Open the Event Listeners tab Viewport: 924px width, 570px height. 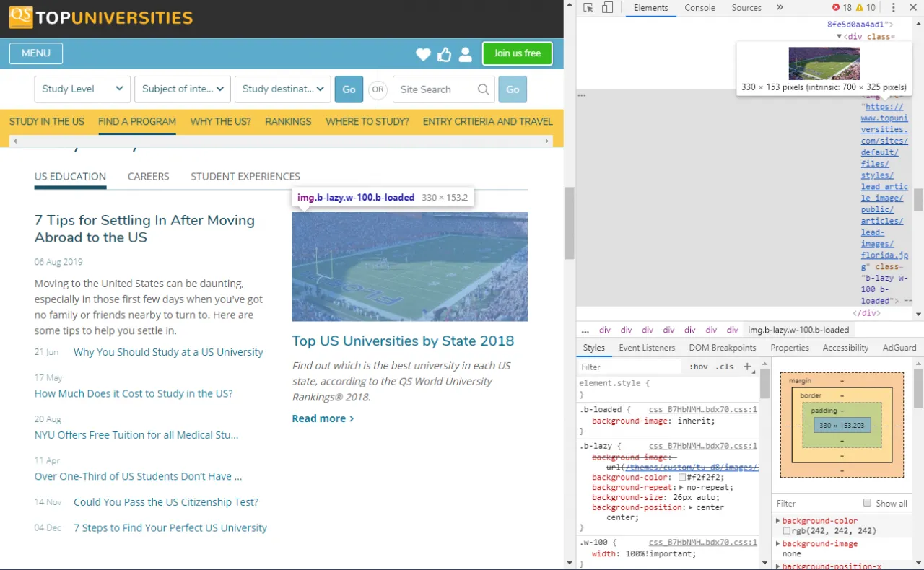[x=646, y=348]
